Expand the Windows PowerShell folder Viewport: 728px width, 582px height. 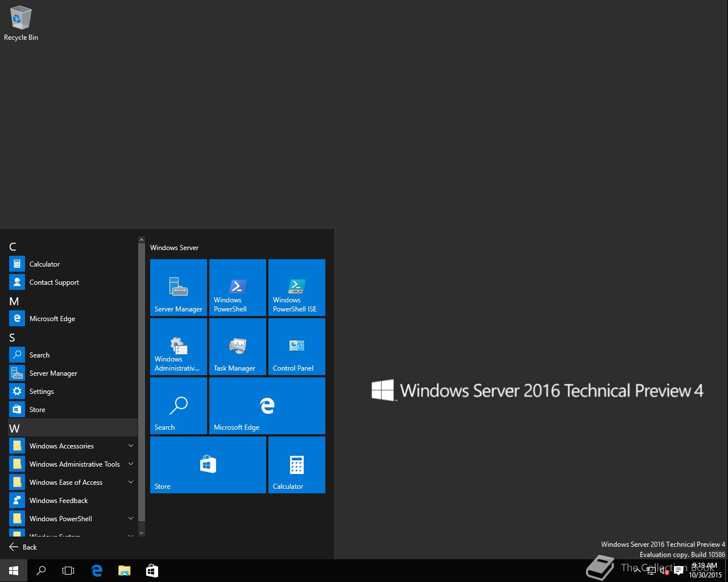pos(73,519)
